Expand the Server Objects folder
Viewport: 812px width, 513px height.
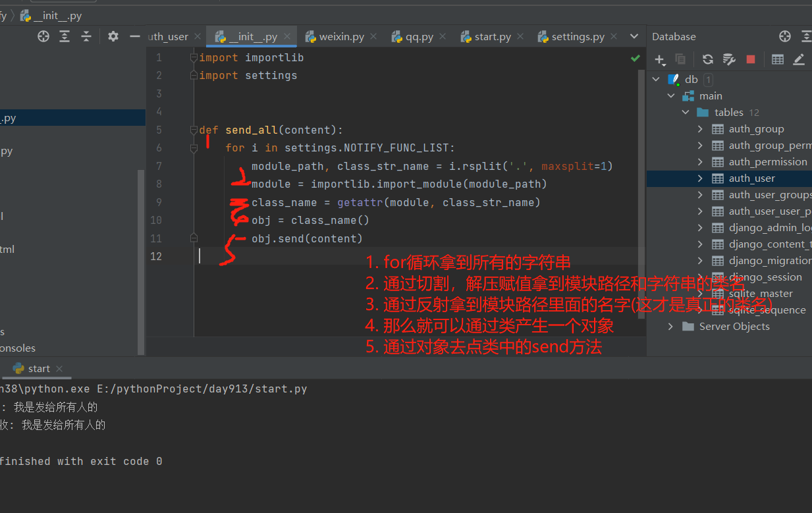tap(670, 327)
